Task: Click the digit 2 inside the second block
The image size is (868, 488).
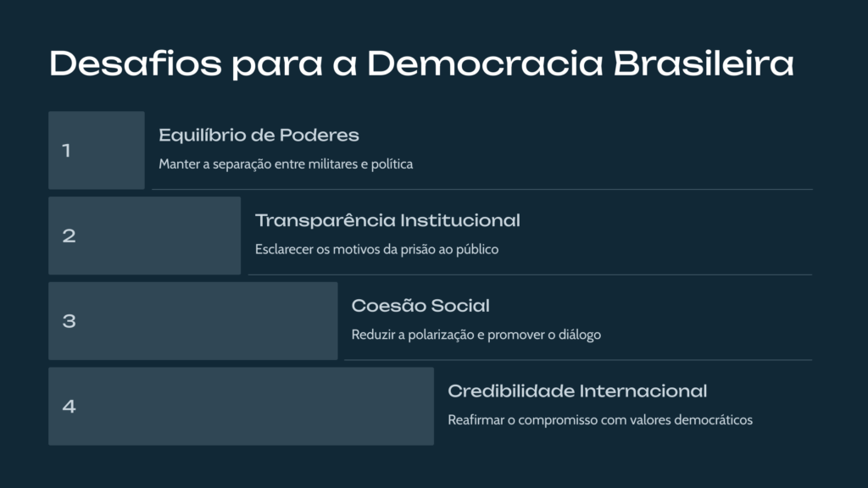Action: 69,236
